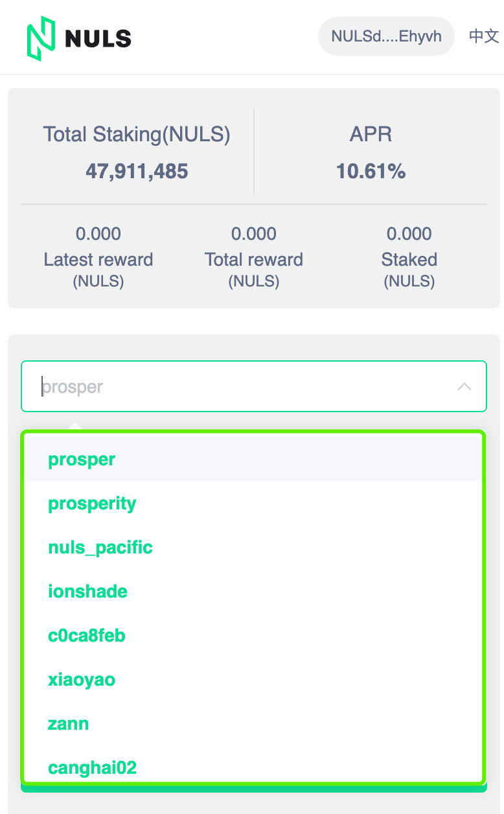
Task: Select canghai02 at the list bottom
Action: [254, 768]
